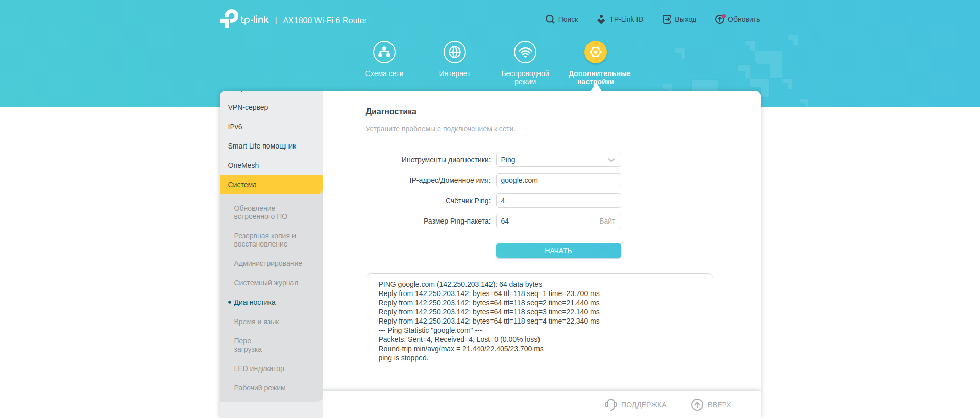980x418 pixels.
Task: Click the Размер Ping-пакета input field
Action: pyautogui.click(x=558, y=221)
